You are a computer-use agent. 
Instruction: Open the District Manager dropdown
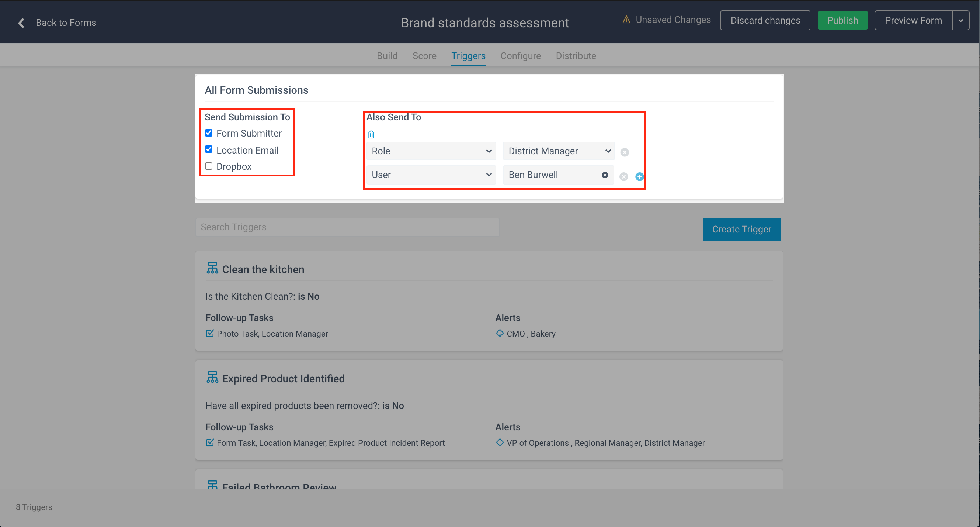[559, 151]
